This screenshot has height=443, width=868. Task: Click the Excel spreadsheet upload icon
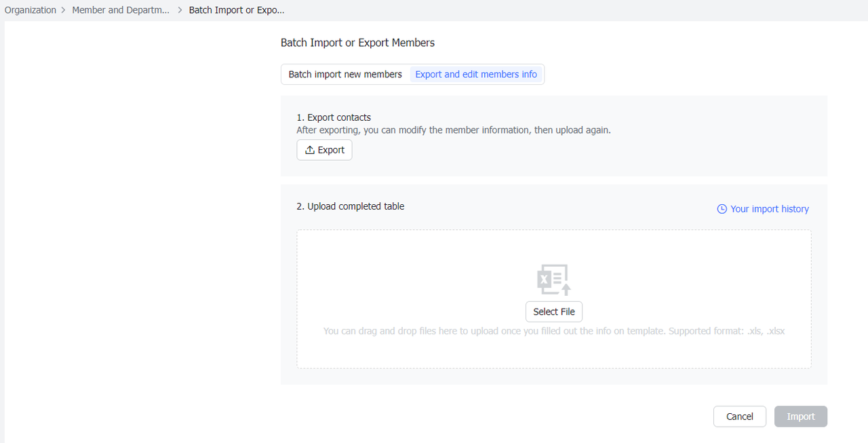(x=553, y=280)
